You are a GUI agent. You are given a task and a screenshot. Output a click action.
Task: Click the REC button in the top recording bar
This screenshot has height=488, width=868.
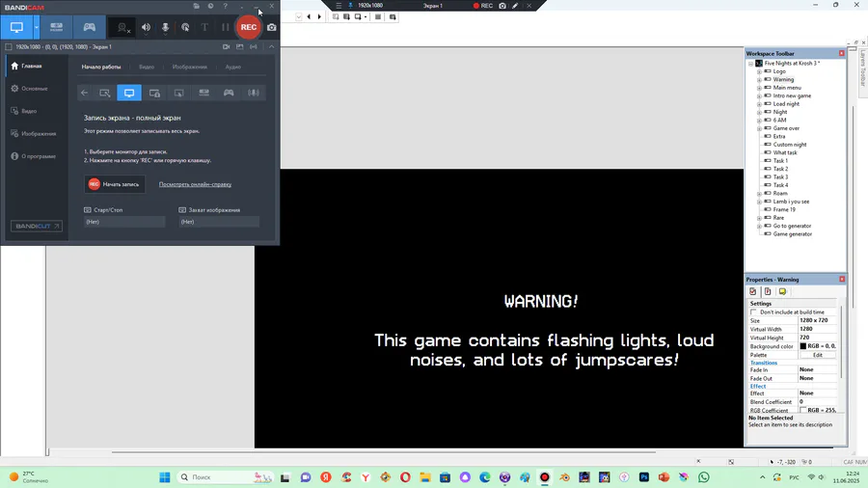483,6
